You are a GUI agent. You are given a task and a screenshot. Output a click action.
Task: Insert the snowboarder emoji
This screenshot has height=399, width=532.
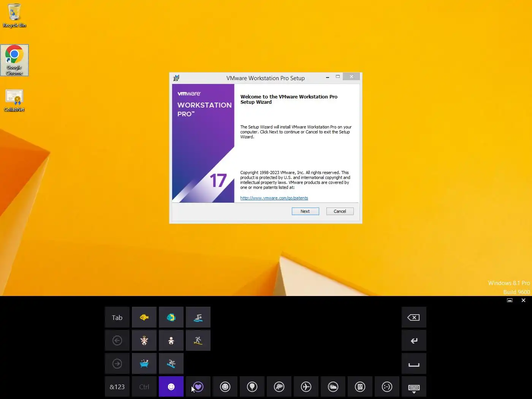click(171, 364)
